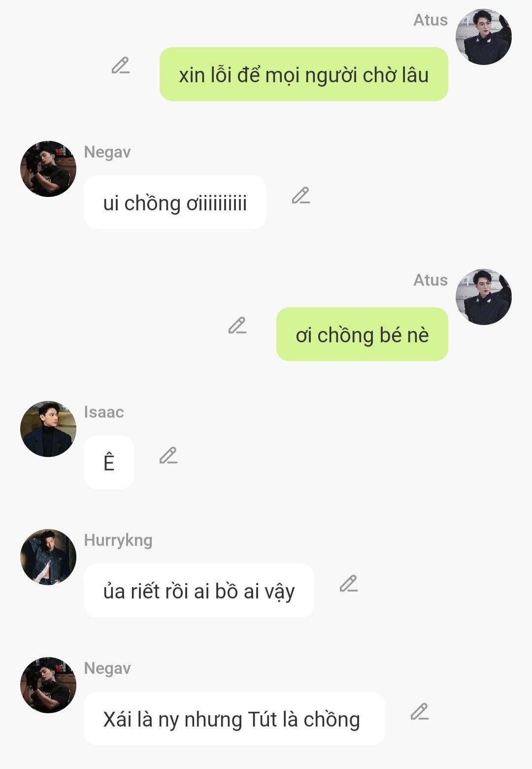Screen dimensions: 532x769
Task: Open Atus avatar at the top message
Action: pyautogui.click(x=484, y=37)
